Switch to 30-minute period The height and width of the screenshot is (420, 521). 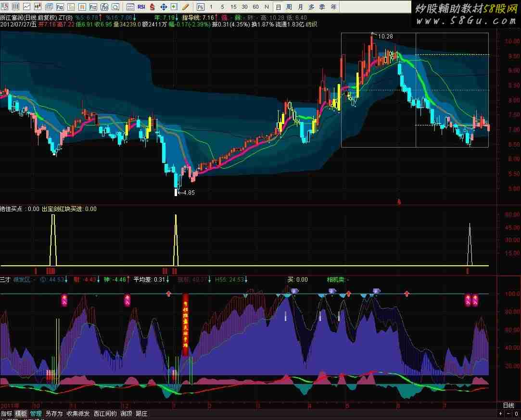click(x=244, y=7)
